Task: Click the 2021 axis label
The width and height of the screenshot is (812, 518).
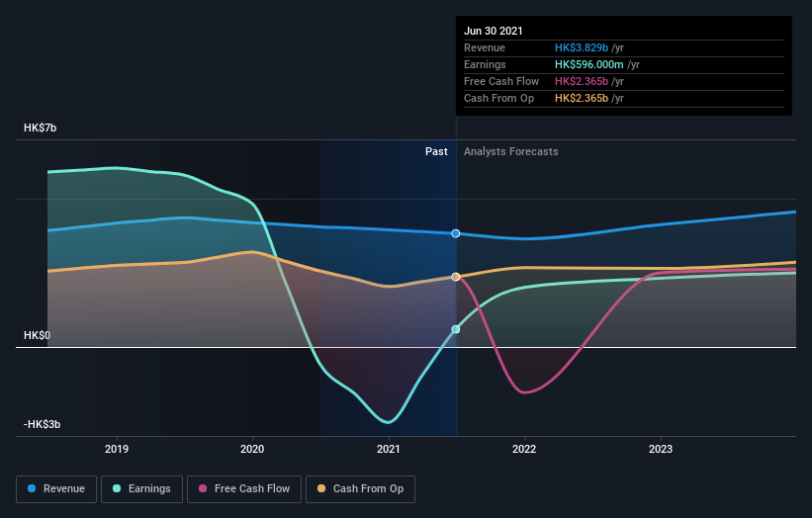Action: click(x=389, y=449)
